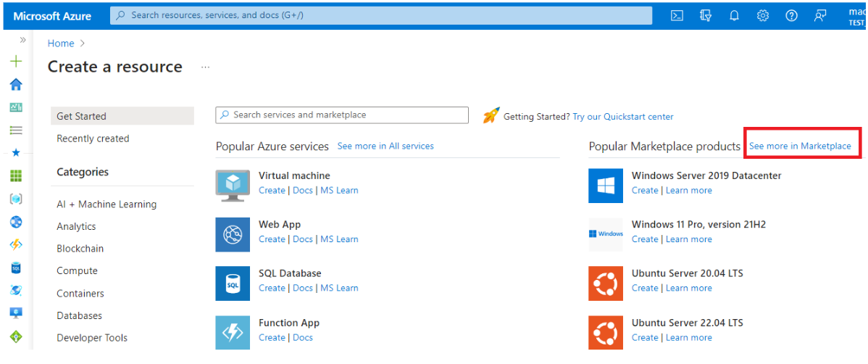Expand the left portal menu chevron

22,40
